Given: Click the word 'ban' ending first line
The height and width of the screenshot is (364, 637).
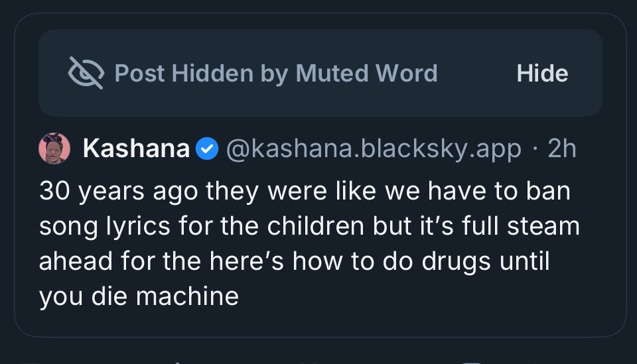Looking at the screenshot, I should (x=548, y=192).
